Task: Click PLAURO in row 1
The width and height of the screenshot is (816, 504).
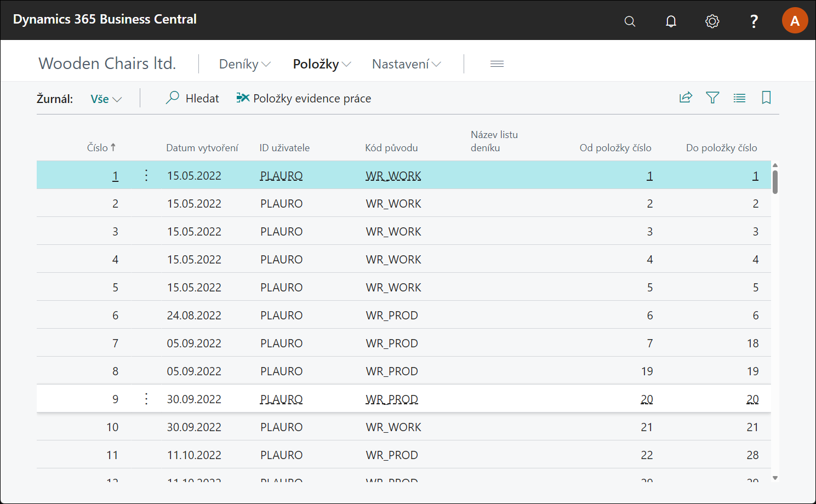Action: [281, 176]
